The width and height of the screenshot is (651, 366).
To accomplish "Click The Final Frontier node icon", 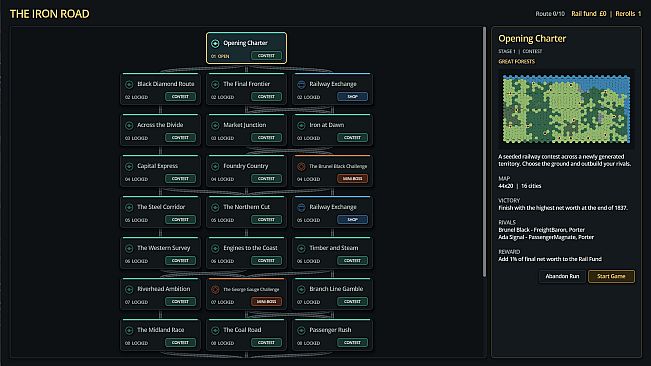I will [x=215, y=84].
